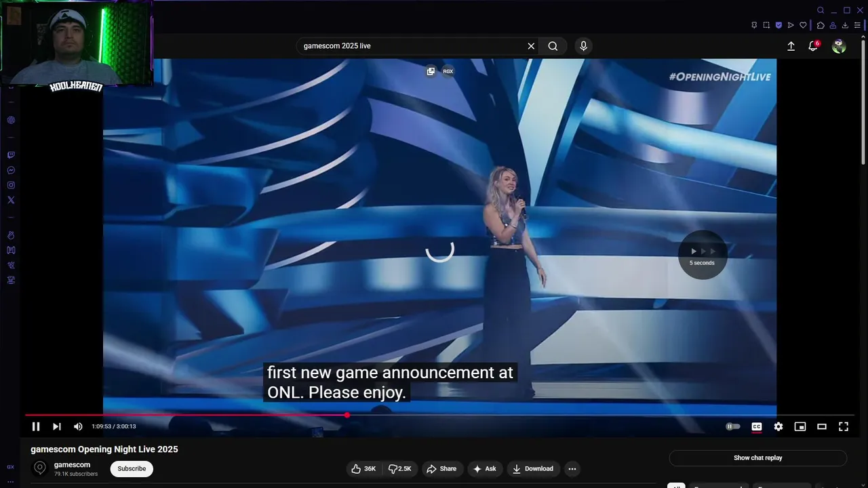Open Twitch in browser sidebar
Screen dimensions: 868x488
pyautogui.click(x=11, y=155)
